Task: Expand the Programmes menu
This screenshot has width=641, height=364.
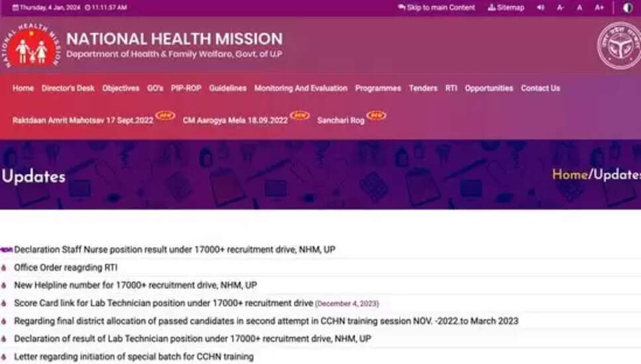Action: coord(377,88)
